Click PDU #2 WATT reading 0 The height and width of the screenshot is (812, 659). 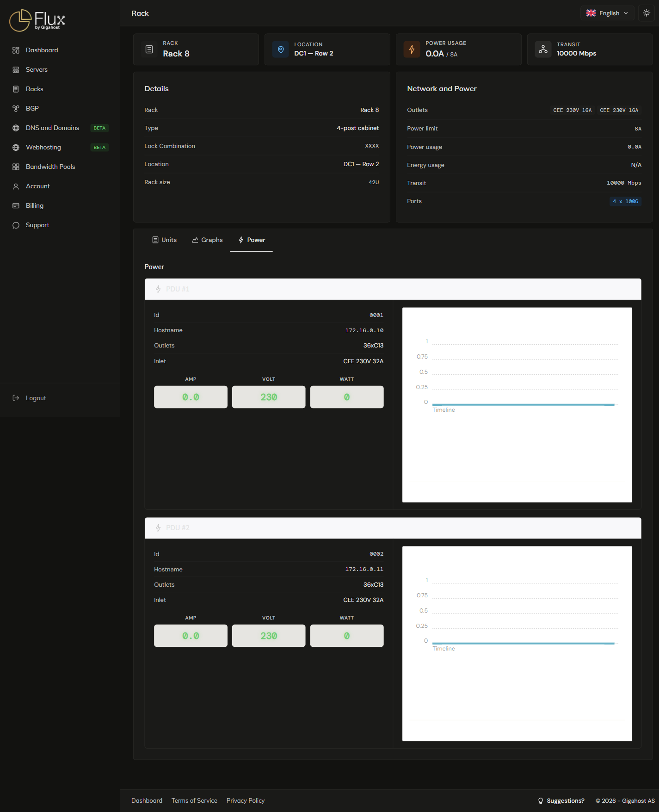[347, 636]
